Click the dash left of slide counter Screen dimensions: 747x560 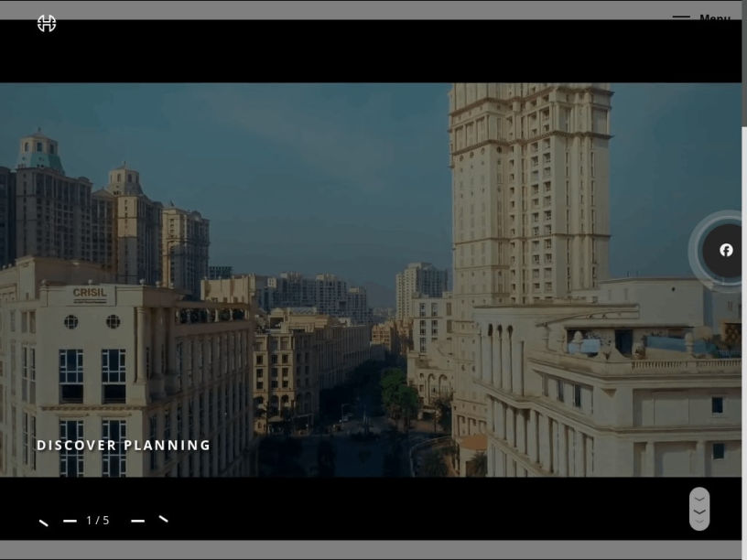70,521
